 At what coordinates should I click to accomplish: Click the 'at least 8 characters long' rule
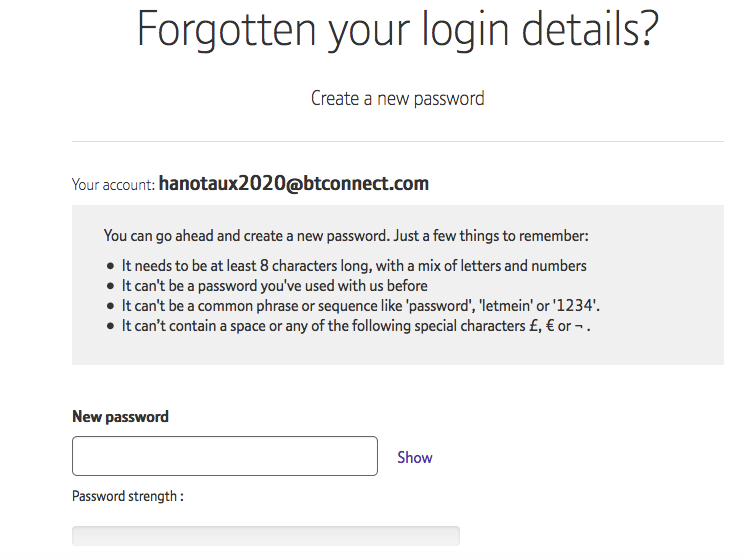click(354, 266)
